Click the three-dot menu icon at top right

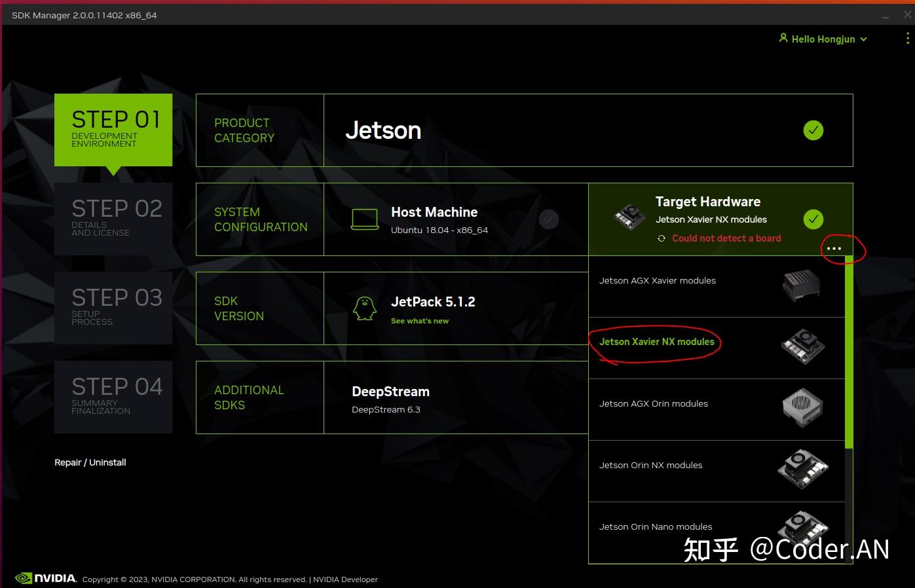pyautogui.click(x=906, y=39)
